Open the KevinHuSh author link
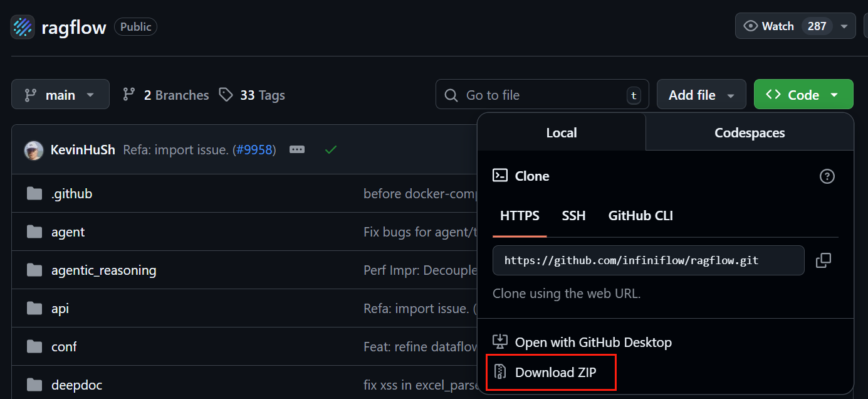Screen dimensions: 868x399 83,150
